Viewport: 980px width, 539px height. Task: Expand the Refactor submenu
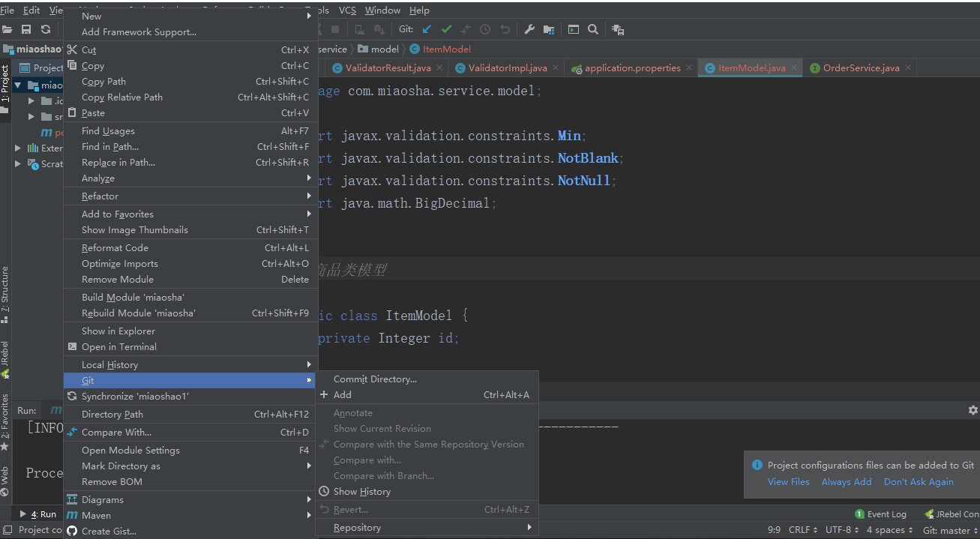click(x=187, y=196)
